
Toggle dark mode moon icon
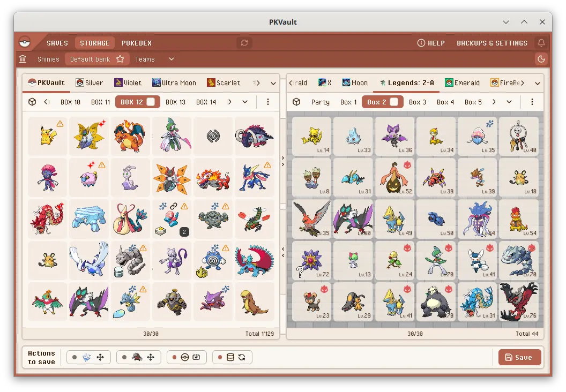tap(541, 59)
